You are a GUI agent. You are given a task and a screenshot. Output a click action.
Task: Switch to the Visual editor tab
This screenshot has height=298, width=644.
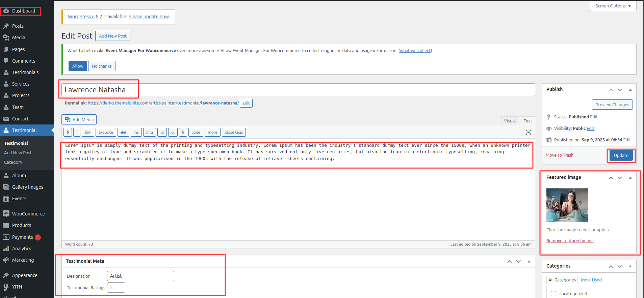pos(510,121)
